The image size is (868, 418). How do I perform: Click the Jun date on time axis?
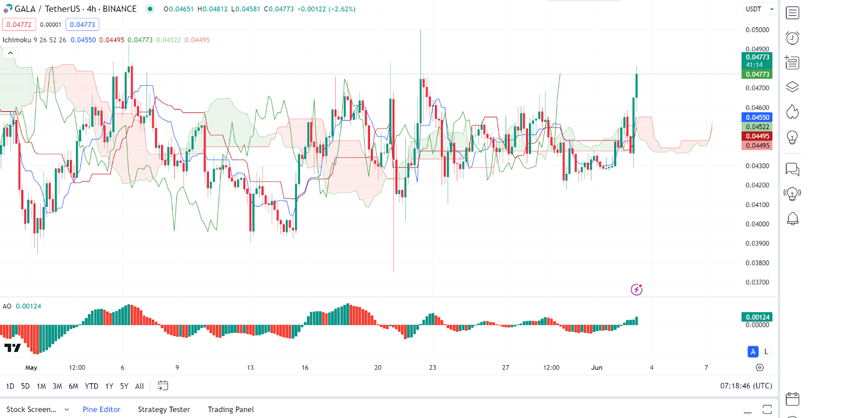(x=597, y=368)
